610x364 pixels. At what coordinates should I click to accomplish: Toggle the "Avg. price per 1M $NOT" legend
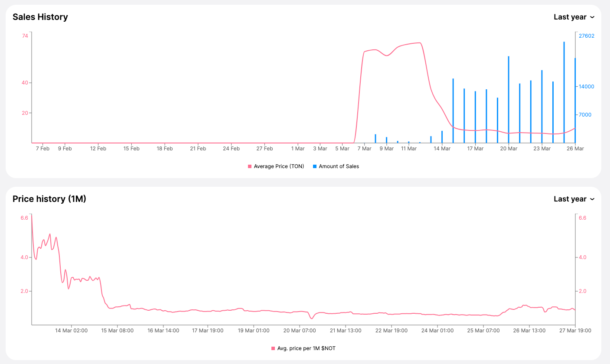click(306, 348)
